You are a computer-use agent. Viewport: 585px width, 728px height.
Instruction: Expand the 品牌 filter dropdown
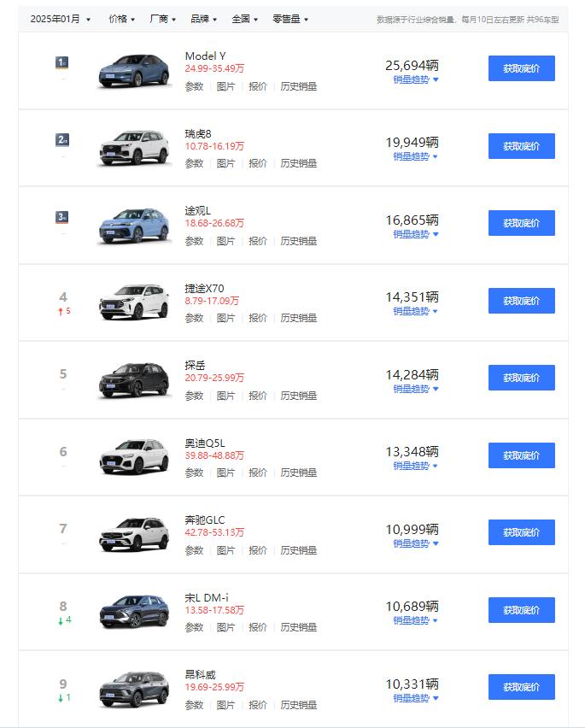coord(203,19)
